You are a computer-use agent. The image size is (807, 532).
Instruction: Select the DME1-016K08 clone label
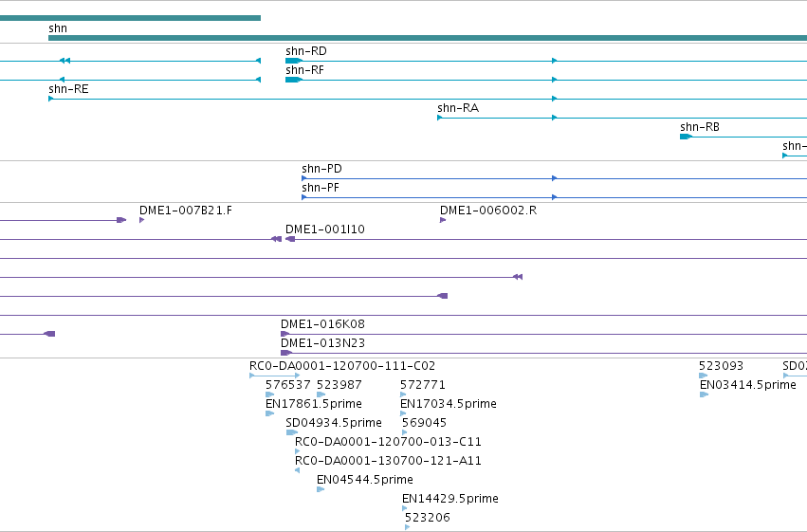click(322, 324)
